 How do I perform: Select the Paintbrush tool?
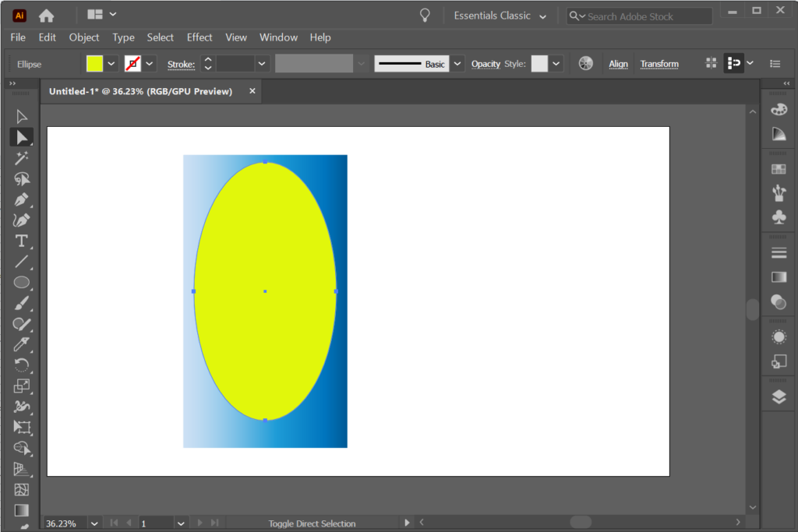click(x=22, y=304)
